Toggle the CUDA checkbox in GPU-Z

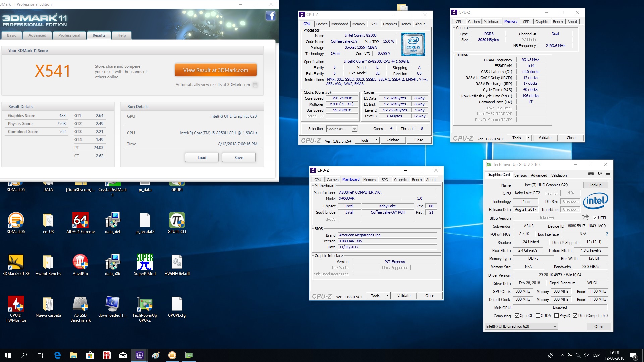tap(538, 316)
